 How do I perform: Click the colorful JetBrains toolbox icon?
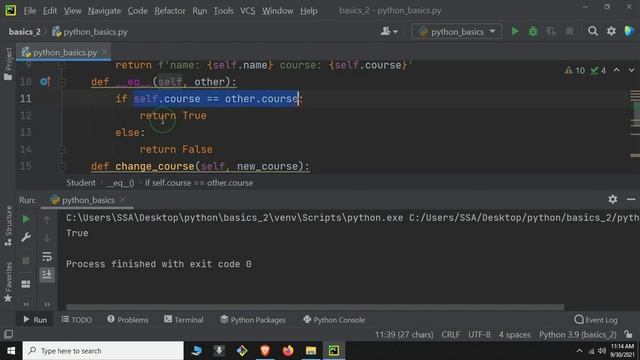click(x=629, y=31)
